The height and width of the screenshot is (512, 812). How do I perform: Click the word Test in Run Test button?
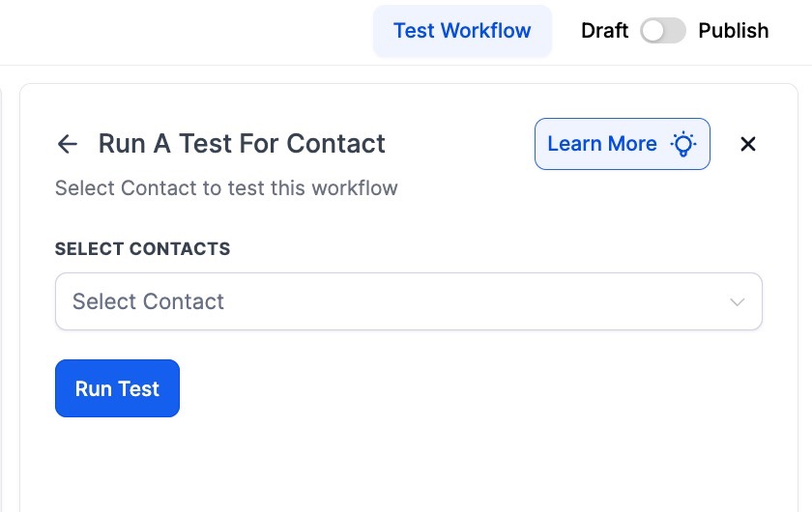(x=139, y=388)
